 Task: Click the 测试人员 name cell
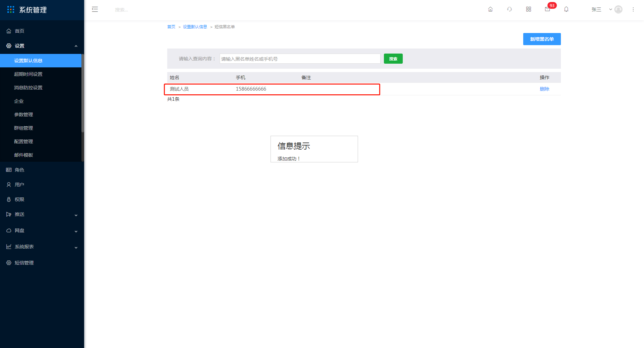pyautogui.click(x=179, y=89)
